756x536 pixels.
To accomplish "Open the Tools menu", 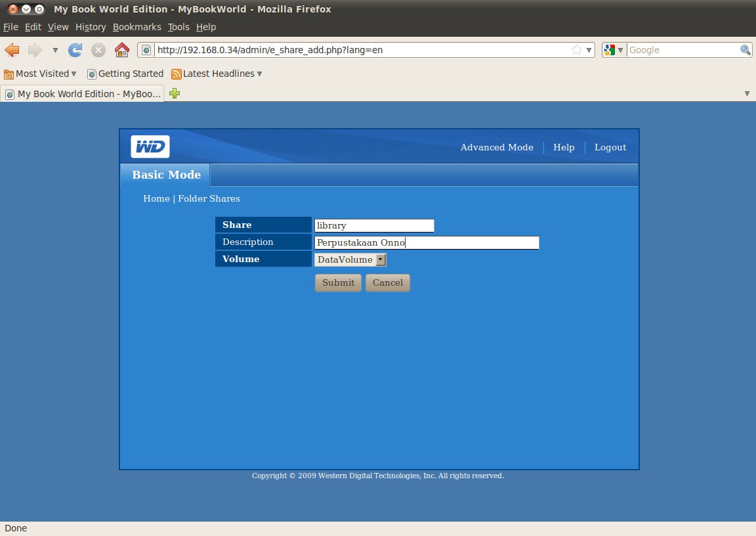I will pos(178,27).
